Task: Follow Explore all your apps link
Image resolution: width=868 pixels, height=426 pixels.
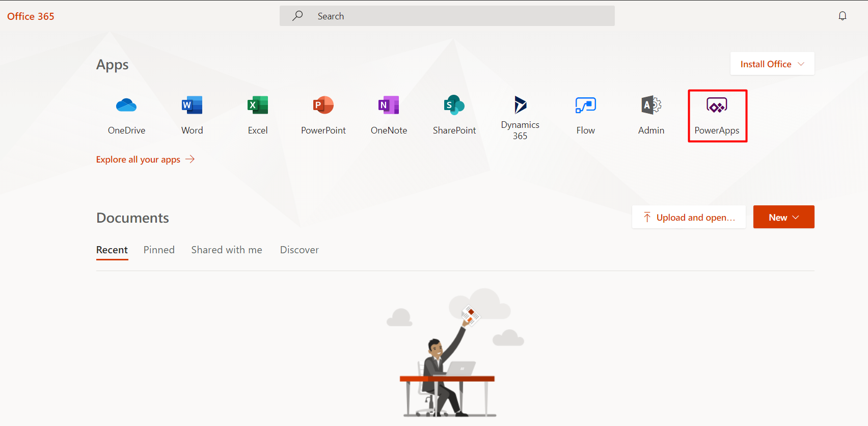Action: coord(145,159)
